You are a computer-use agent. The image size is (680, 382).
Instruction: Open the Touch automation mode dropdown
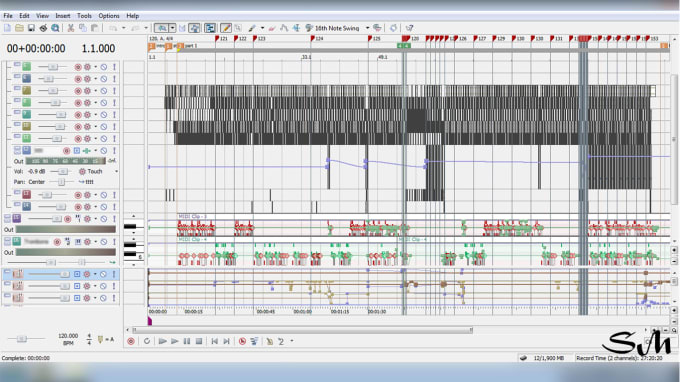[116, 171]
